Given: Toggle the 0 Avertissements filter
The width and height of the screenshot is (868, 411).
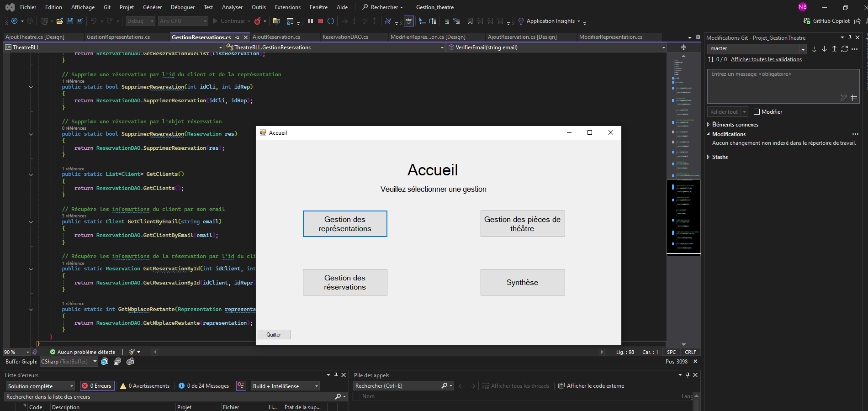Looking at the screenshot, I should (x=144, y=386).
